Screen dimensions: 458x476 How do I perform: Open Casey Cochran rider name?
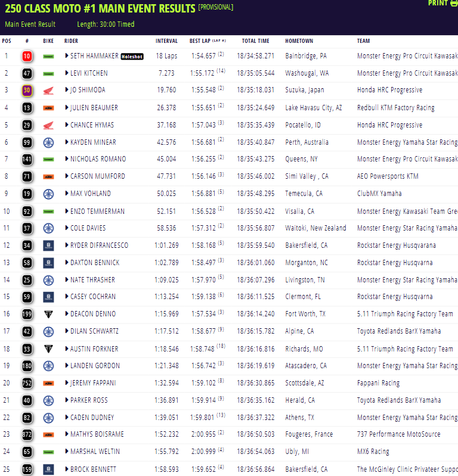(93, 297)
